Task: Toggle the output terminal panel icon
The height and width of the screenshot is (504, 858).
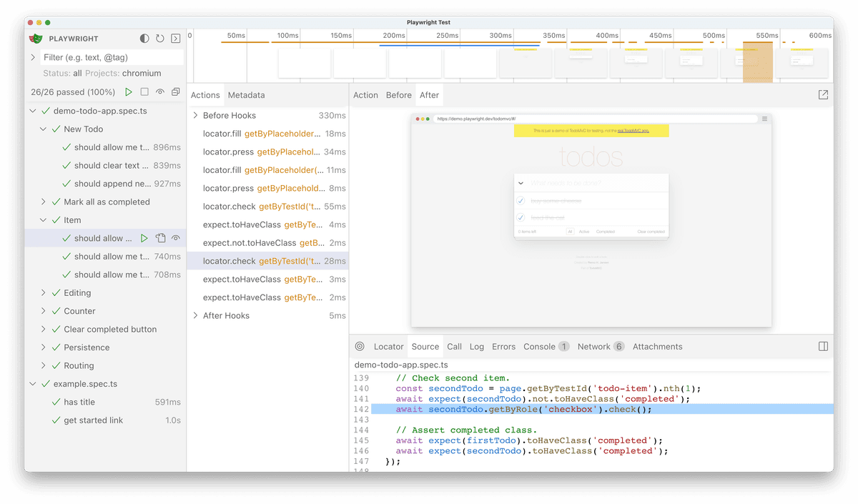Action: [175, 39]
